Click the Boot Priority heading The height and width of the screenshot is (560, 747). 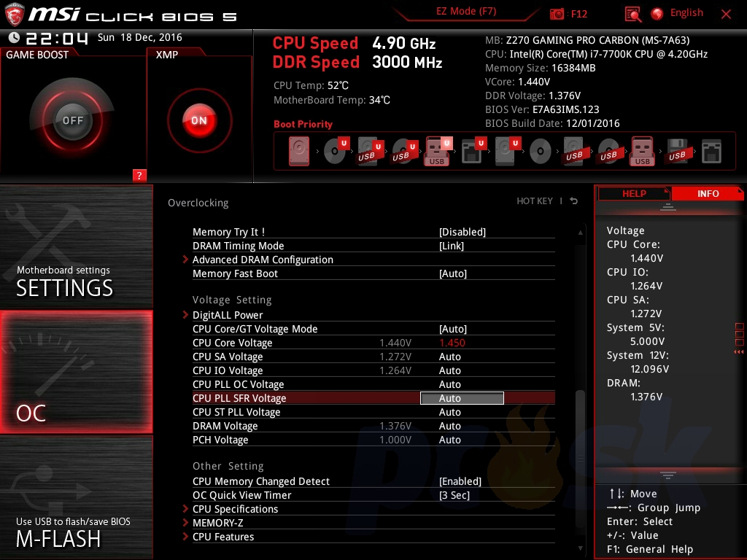pos(303,124)
